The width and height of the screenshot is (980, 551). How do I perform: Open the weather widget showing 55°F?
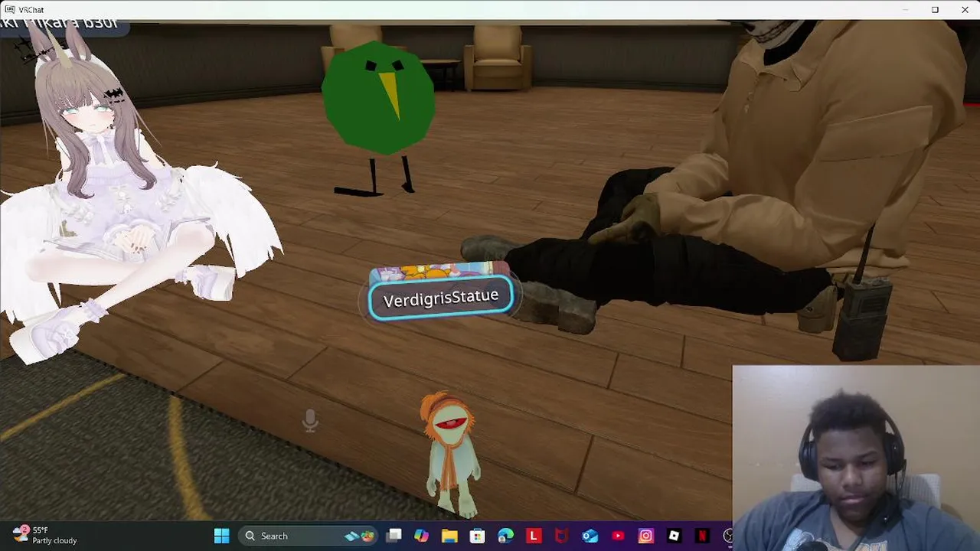click(x=44, y=535)
